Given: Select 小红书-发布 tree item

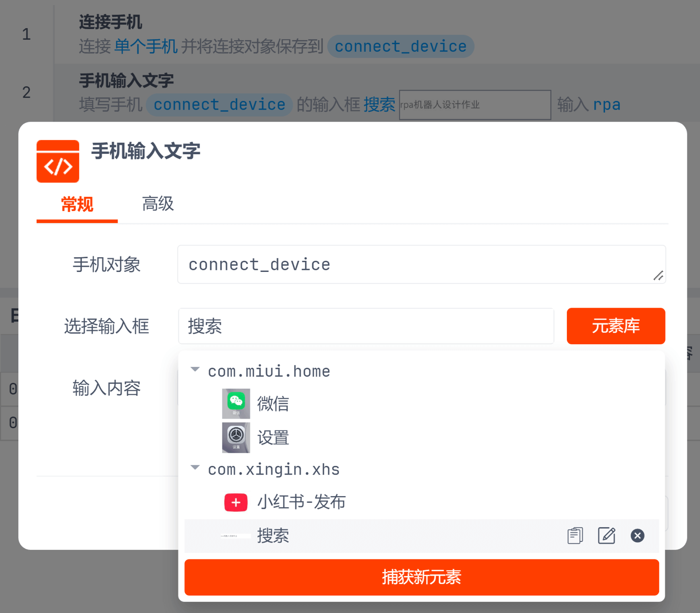Looking at the screenshot, I should 301,502.
